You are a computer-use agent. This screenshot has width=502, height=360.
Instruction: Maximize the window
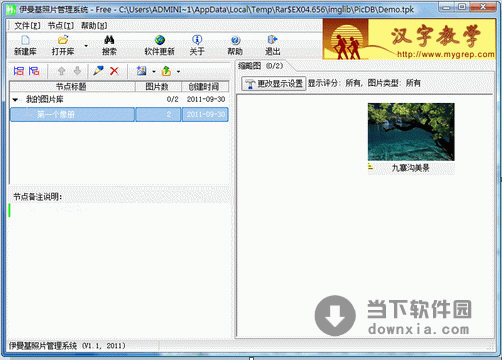click(462, 7)
